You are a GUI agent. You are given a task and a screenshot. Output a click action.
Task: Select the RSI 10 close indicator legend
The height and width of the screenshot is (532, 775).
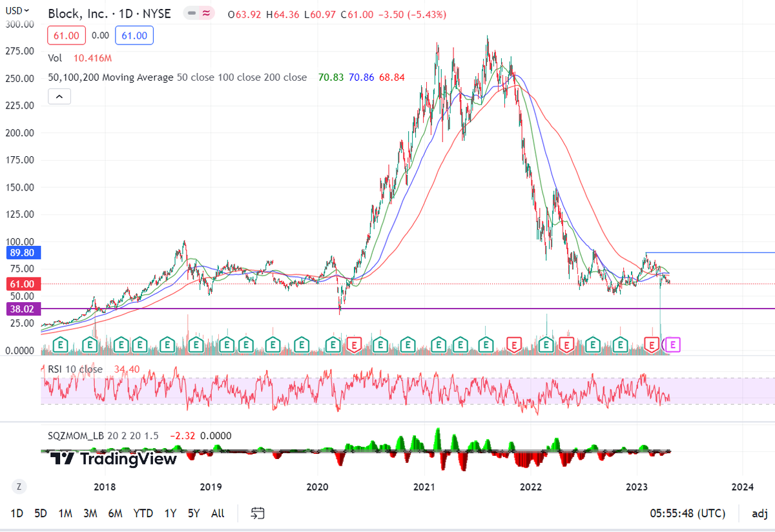(x=75, y=369)
